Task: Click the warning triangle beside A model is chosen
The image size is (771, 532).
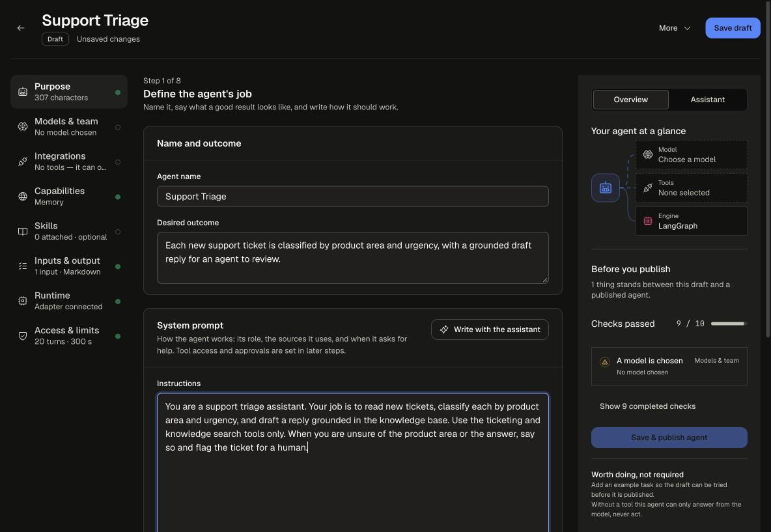Action: coord(605,362)
